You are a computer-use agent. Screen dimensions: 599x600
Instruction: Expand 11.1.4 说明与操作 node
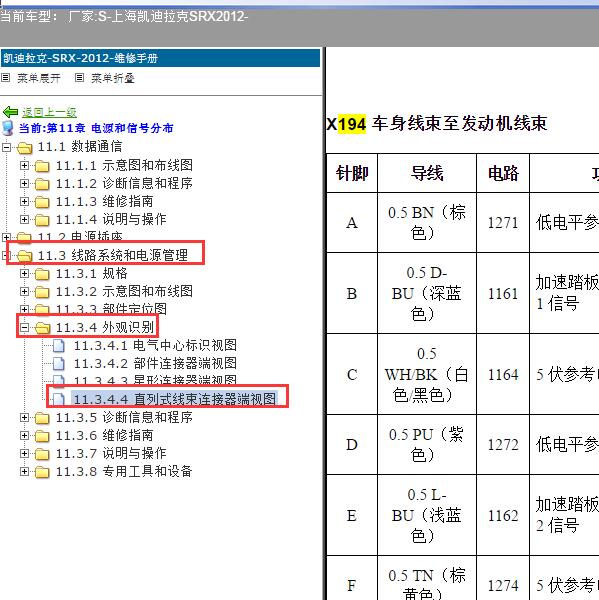pos(24,220)
